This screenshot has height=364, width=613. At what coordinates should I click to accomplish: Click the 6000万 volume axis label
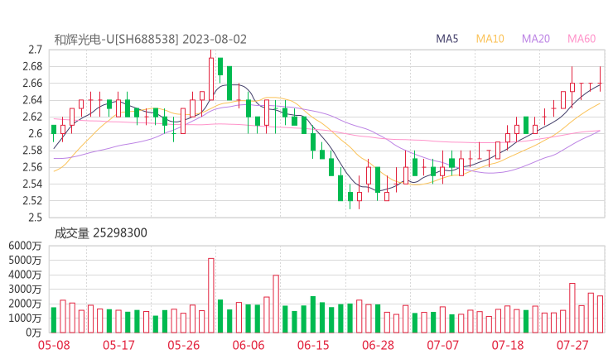click(25, 246)
